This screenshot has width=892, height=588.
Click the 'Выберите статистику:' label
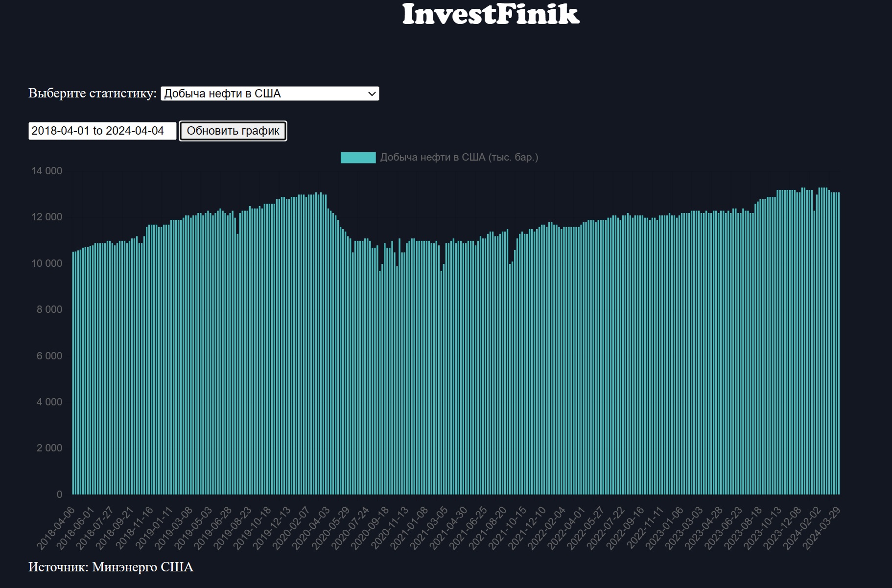pyautogui.click(x=93, y=93)
